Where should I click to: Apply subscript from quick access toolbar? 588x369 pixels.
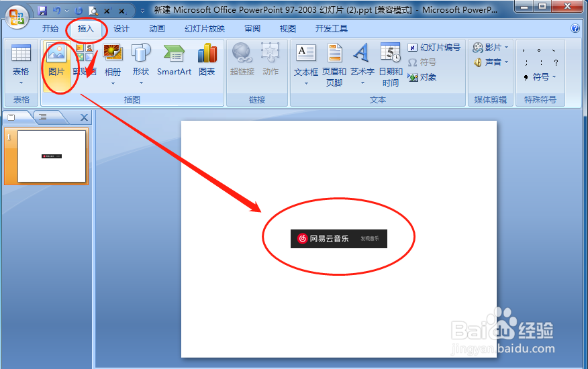point(121,11)
